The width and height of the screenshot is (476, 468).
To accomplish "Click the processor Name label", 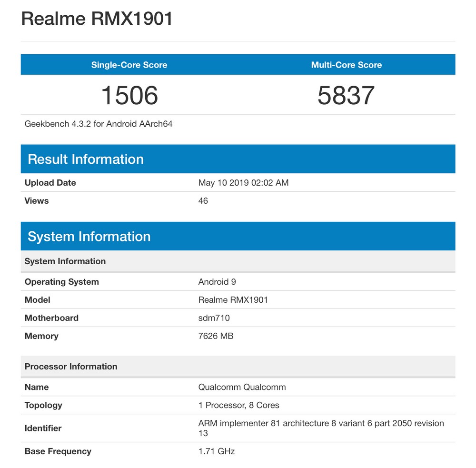I will point(37,387).
